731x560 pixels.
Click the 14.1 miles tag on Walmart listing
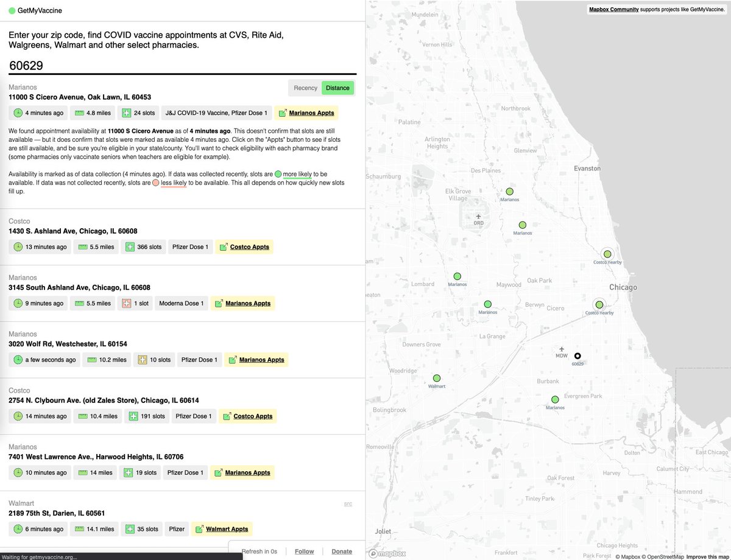point(94,529)
